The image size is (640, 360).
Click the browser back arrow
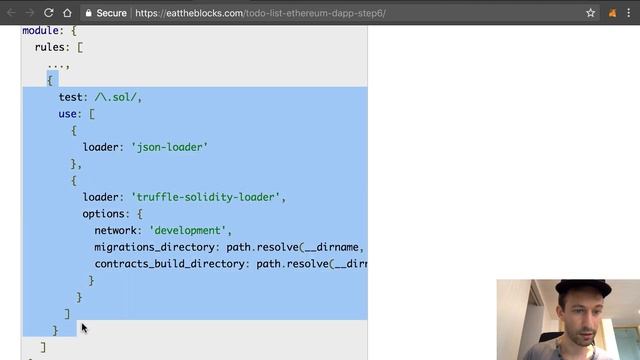[x=11, y=13]
